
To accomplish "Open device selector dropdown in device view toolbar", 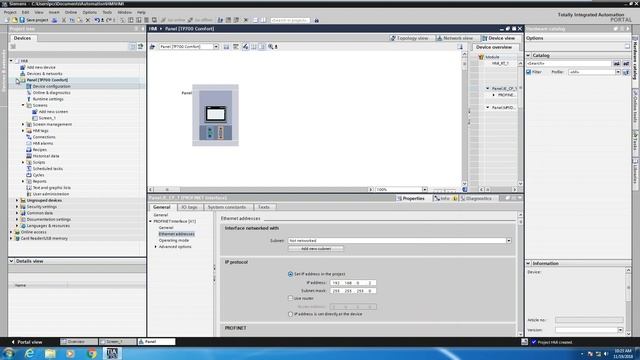I will (x=216, y=47).
